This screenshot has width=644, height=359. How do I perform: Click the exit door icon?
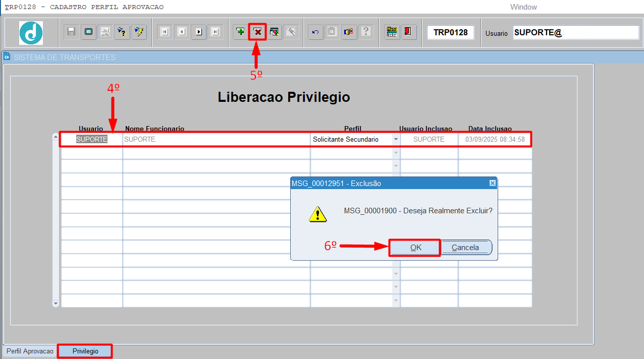pos(408,32)
